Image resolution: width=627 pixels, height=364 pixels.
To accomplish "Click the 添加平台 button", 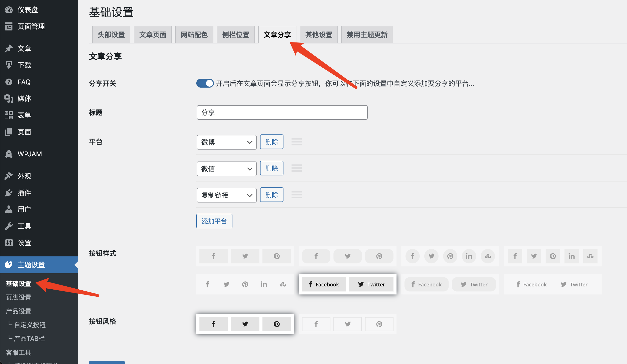I will point(214,222).
